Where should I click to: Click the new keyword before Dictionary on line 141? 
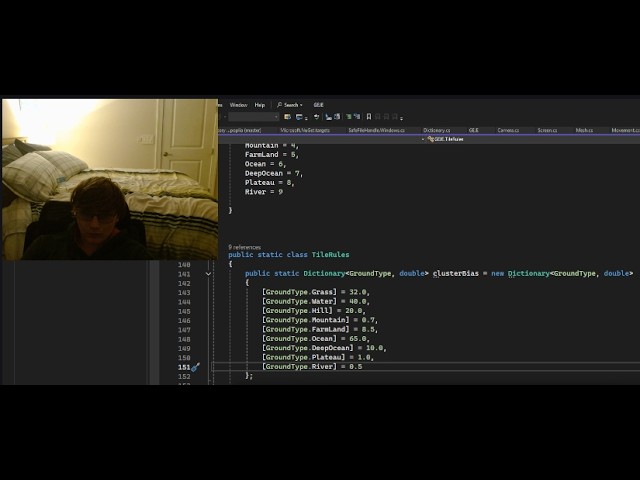pos(497,273)
